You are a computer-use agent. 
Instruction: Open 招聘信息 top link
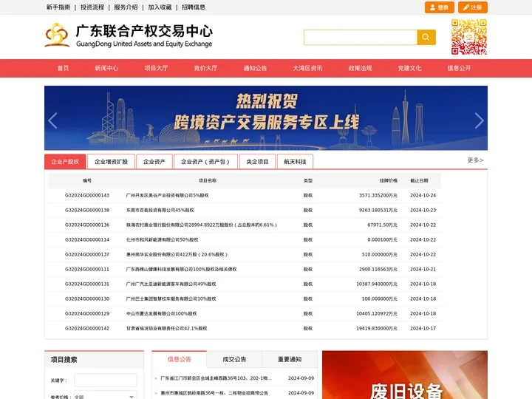(194, 7)
